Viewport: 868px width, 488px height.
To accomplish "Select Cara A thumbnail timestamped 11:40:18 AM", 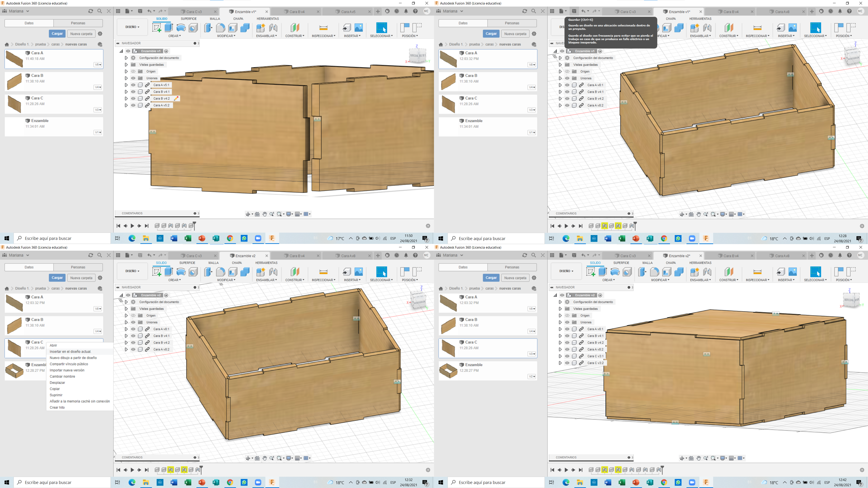I will [x=14, y=59].
